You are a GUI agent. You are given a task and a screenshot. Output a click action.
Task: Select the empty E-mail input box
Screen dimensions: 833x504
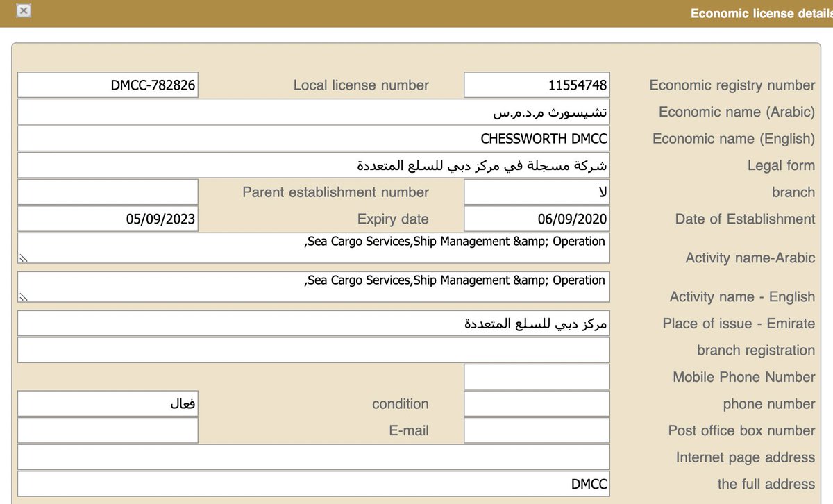(x=108, y=430)
